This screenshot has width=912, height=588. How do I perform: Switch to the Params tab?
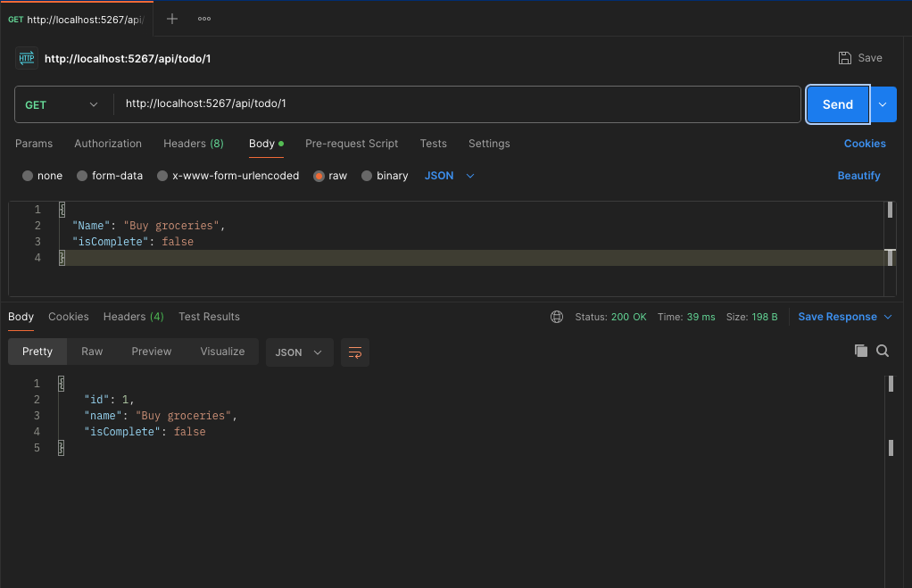tap(34, 144)
